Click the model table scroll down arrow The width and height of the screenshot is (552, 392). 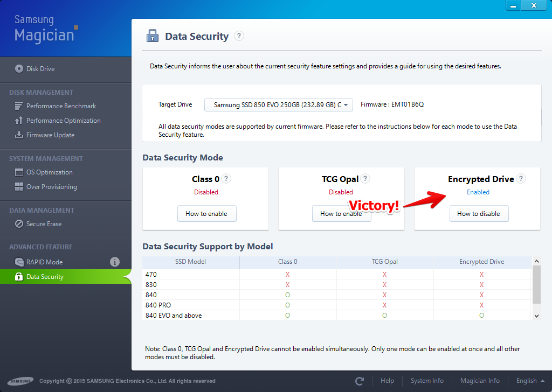pos(536,316)
